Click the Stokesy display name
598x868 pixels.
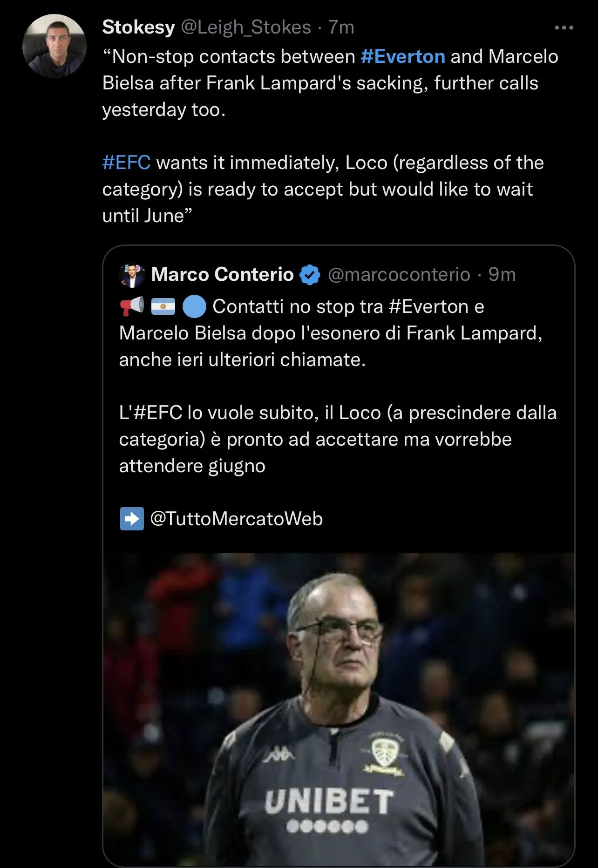138,27
